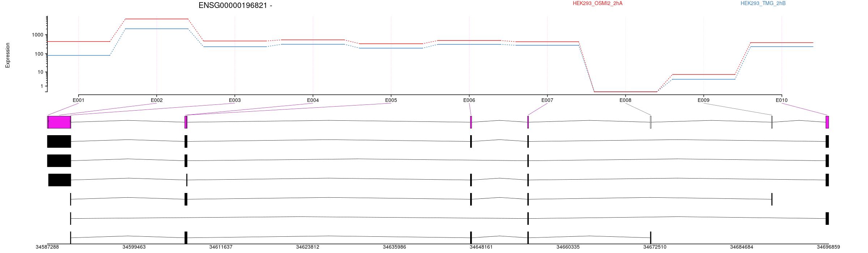
Task: Click genomic coordinate 34672510
Action: pos(655,247)
